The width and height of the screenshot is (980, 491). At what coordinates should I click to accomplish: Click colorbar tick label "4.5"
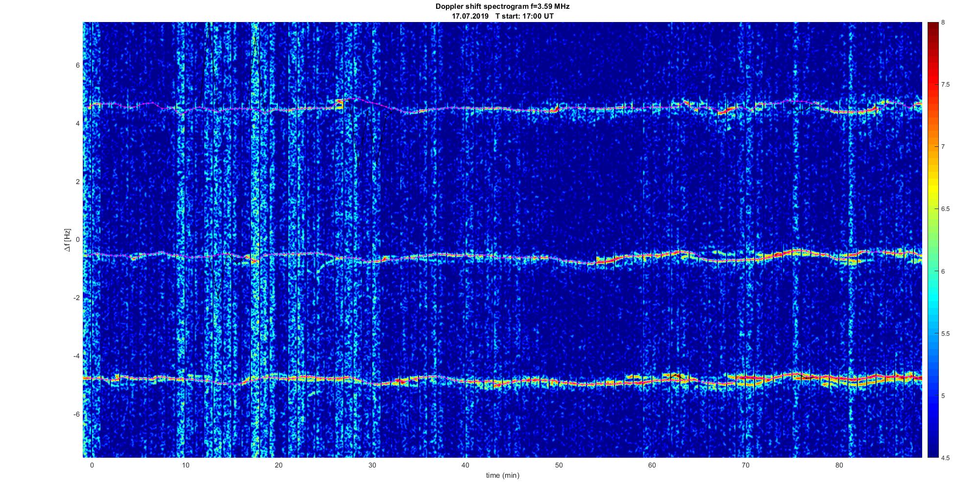click(945, 458)
